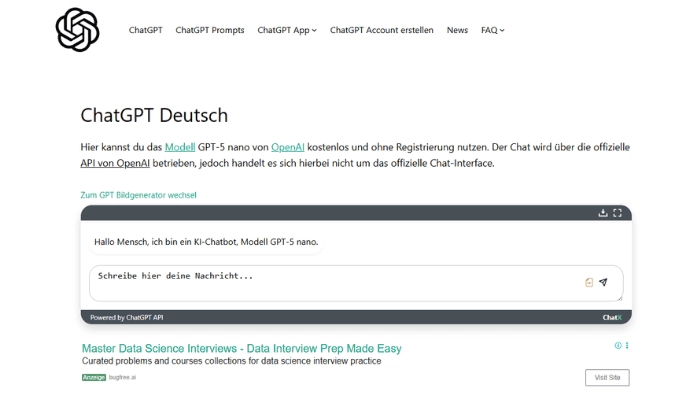700x400 pixels.
Task: Click the bugfree.ai ad domain
Action: click(122, 377)
